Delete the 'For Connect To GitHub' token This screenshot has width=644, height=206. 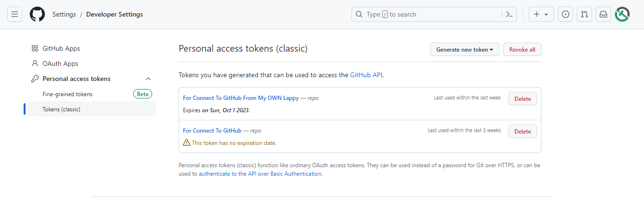tap(523, 131)
